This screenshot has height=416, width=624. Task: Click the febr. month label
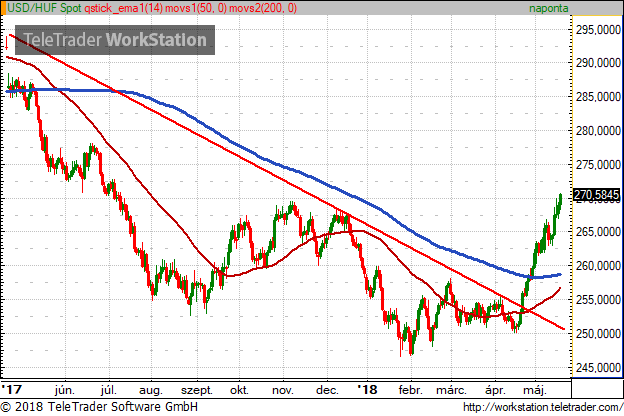coord(410,390)
